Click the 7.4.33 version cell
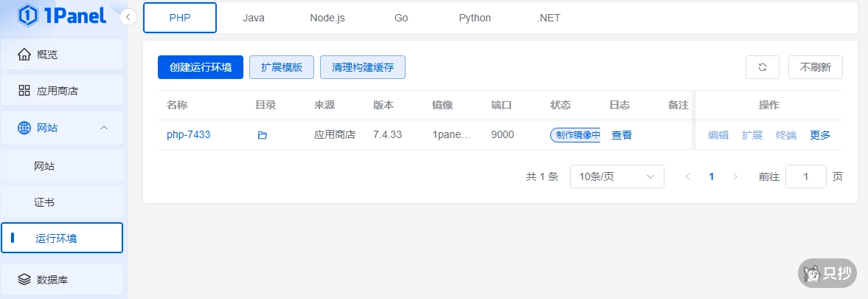Viewport: 868px width, 299px height. point(387,134)
